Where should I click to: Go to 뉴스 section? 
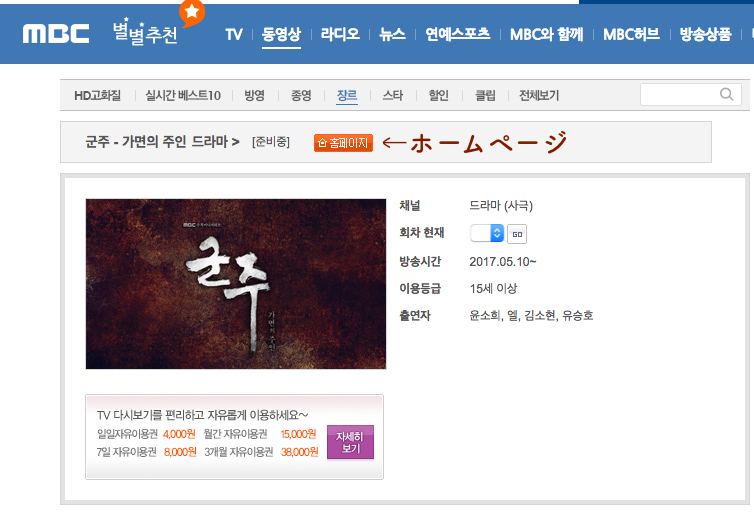392,34
